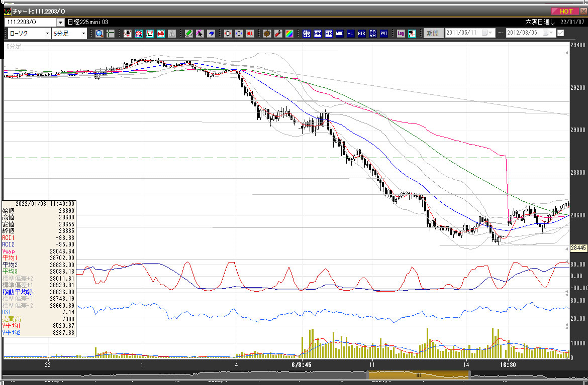
Task: Toggle the PARA parabolic indicator icon
Action: (x=372, y=34)
